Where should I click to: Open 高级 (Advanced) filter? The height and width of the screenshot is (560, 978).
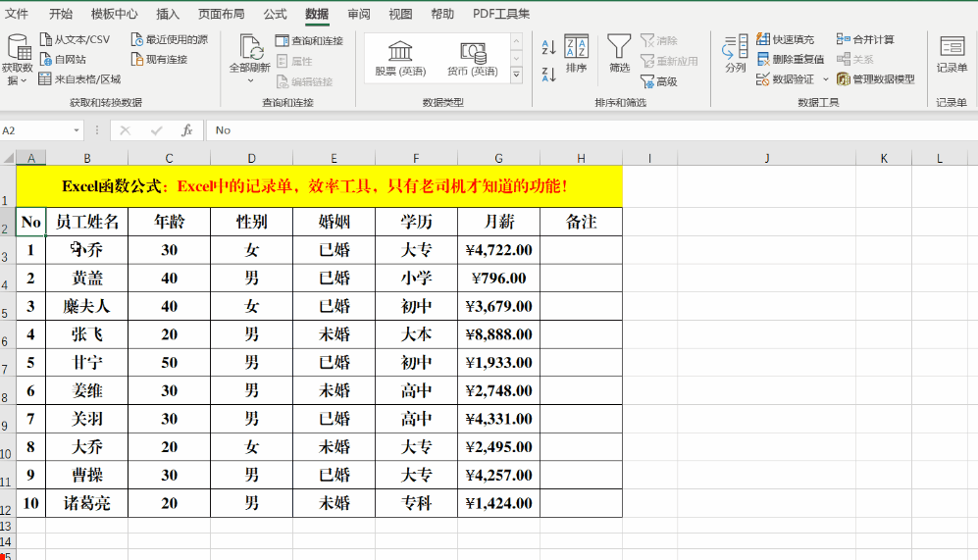point(659,81)
